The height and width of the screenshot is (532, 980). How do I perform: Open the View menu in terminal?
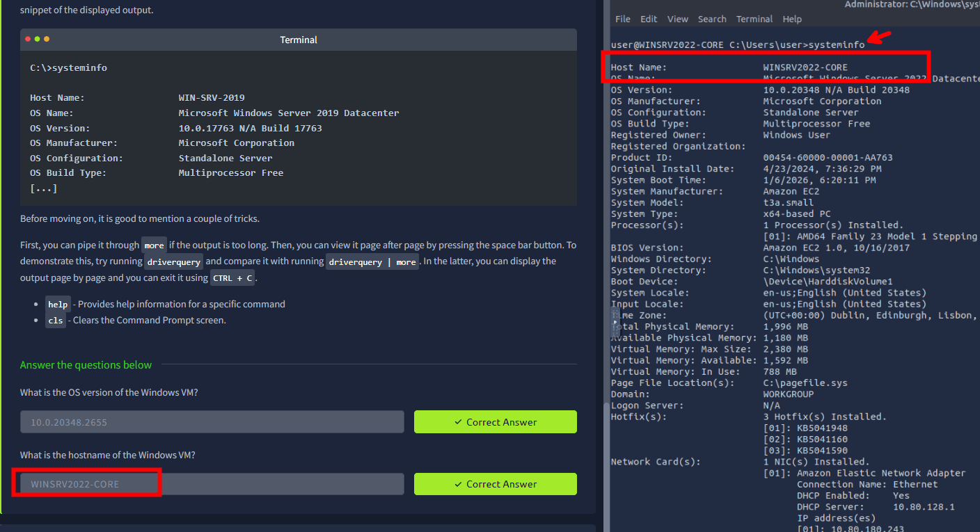[677, 19]
